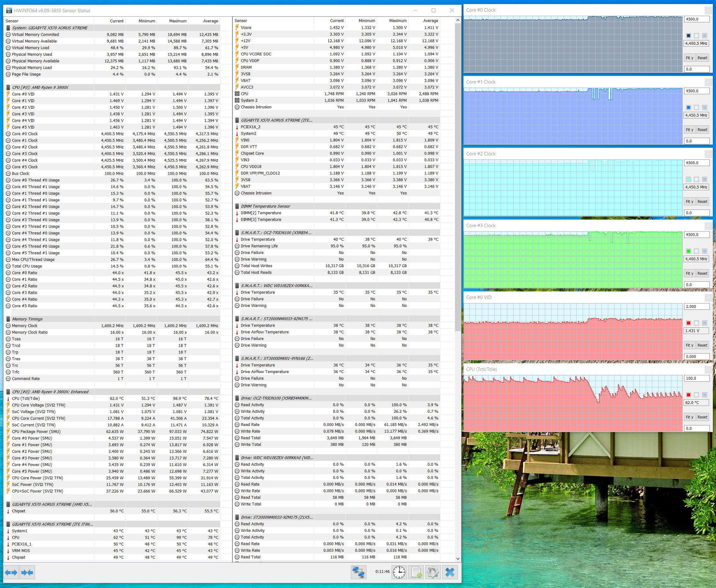Start logging with the sheet-plus icon
The image size is (716, 588).
pos(416,572)
